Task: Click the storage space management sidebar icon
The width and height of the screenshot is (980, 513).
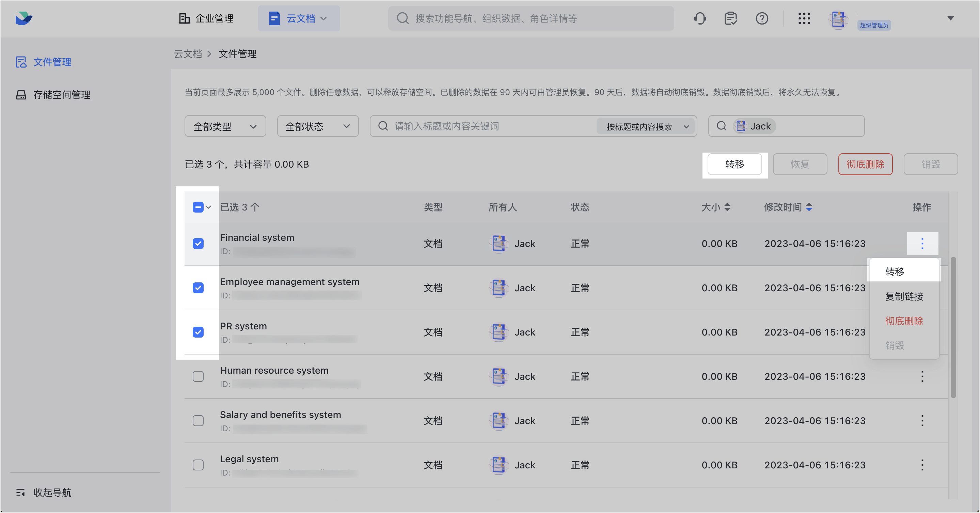Action: pyautogui.click(x=21, y=95)
